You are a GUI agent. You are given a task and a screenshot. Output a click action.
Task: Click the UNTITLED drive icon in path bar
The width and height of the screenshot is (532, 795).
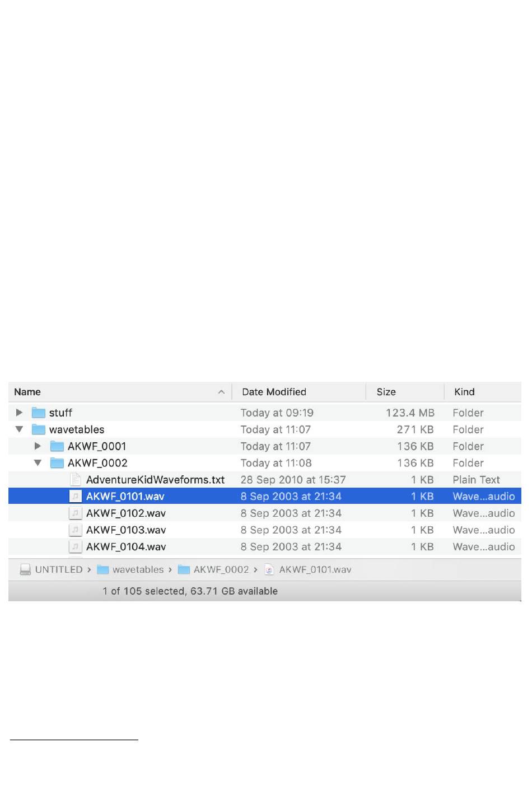coord(25,569)
